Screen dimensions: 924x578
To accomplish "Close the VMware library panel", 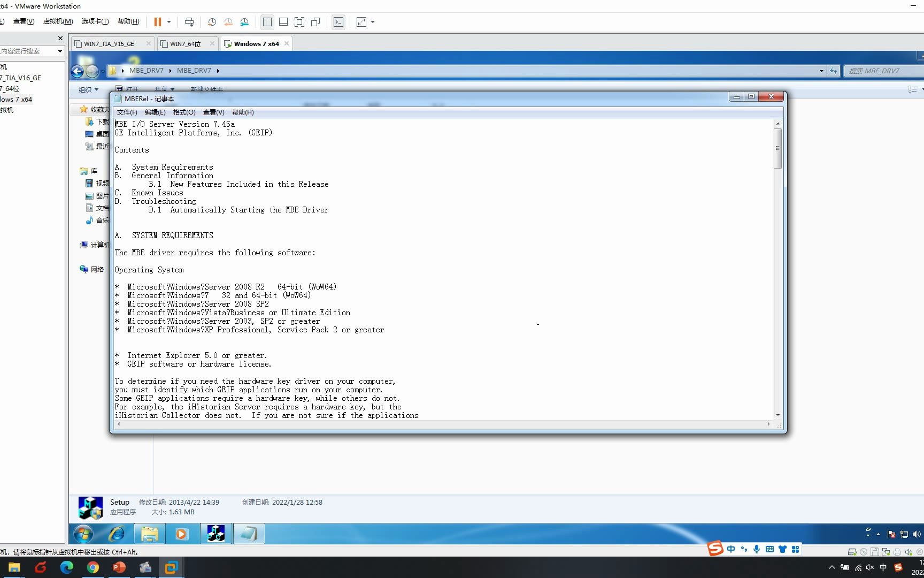I will 60,39.
